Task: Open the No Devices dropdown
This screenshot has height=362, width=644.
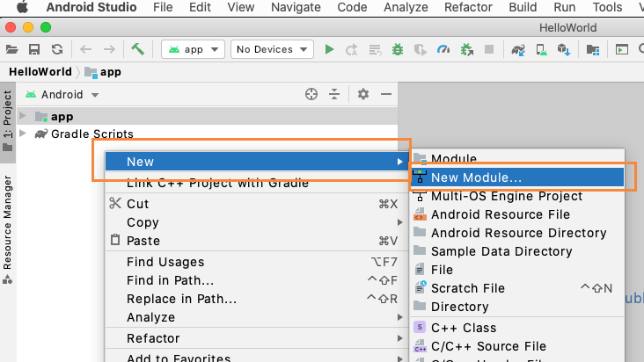Action: coord(272,49)
